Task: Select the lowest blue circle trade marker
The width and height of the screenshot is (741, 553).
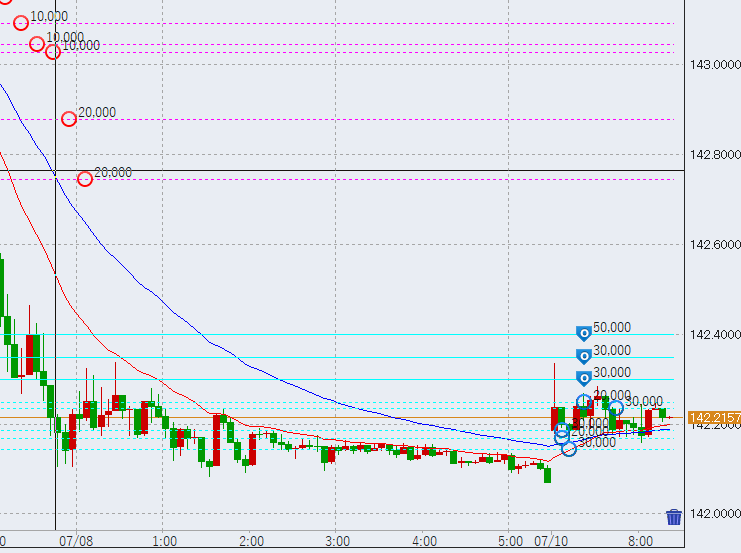Action: click(x=569, y=449)
